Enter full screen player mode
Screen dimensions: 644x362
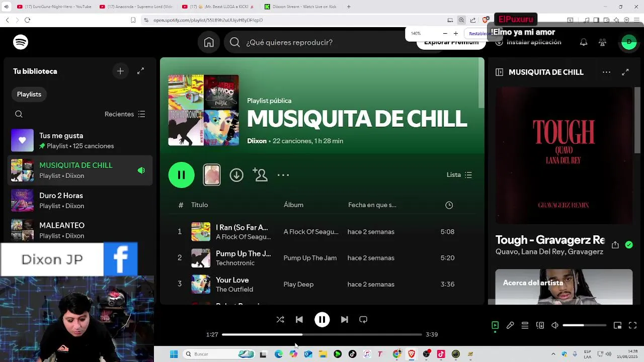coord(633,325)
